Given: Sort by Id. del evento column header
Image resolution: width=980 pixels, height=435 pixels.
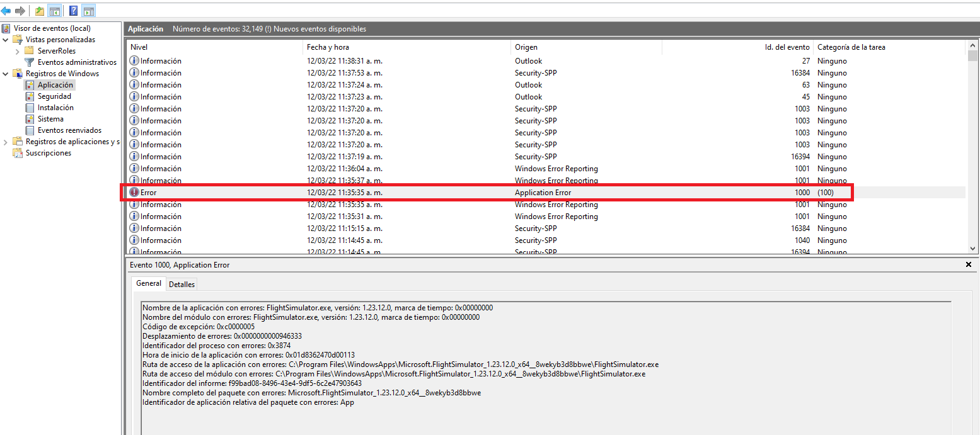Looking at the screenshot, I should point(737,47).
